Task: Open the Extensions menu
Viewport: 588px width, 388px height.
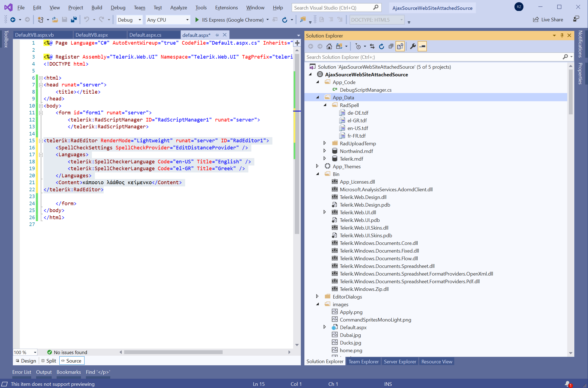Action: pos(226,8)
